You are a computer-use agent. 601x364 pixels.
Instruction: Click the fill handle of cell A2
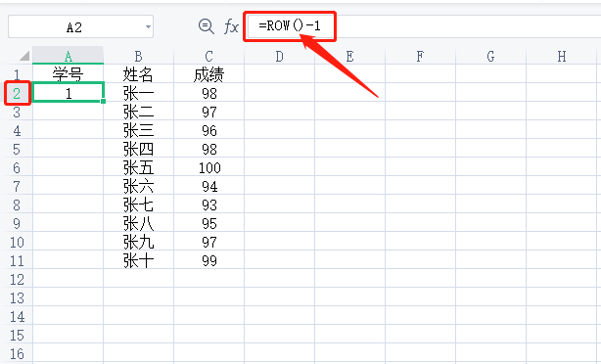coord(103,101)
